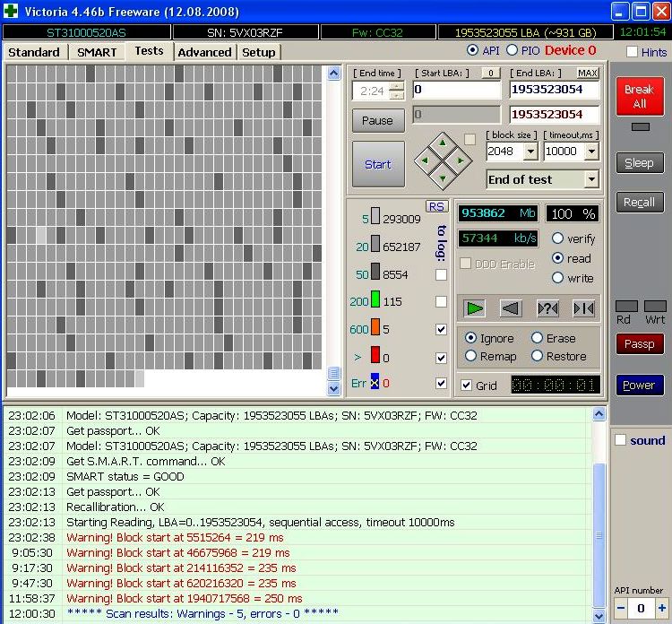Image resolution: width=672 pixels, height=624 pixels.
Task: Select the verify test mode
Action: pyautogui.click(x=557, y=238)
